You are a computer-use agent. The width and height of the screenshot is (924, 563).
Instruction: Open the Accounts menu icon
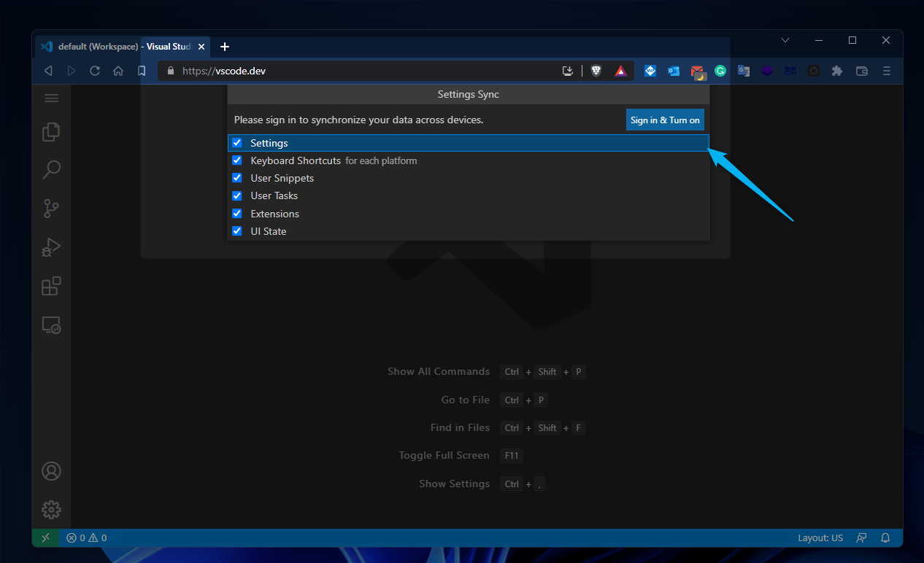[51, 471]
